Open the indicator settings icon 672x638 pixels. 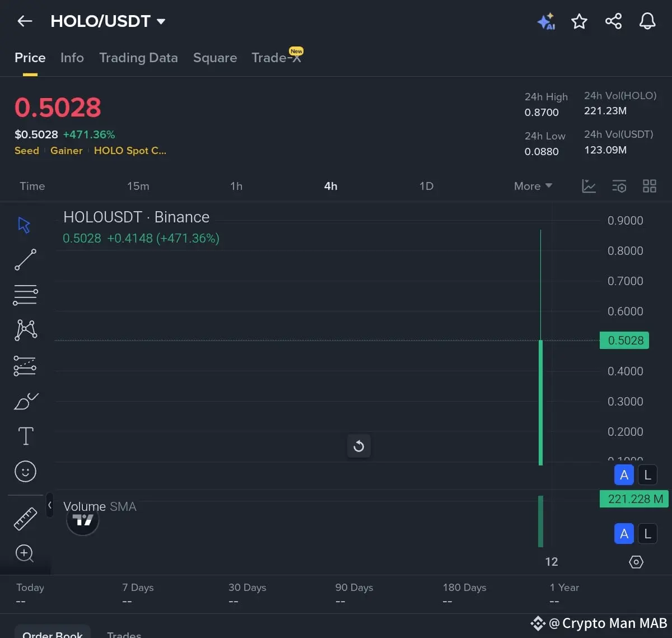(x=619, y=186)
